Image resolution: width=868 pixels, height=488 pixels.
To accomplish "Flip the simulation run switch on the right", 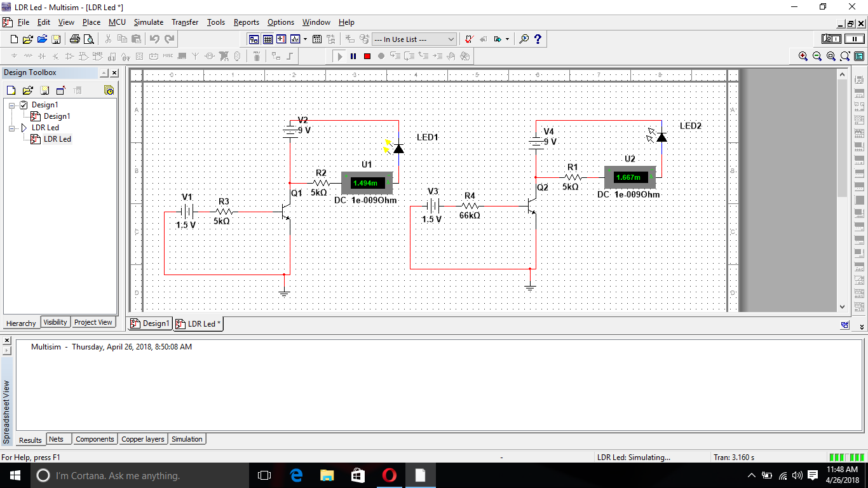I will [831, 39].
